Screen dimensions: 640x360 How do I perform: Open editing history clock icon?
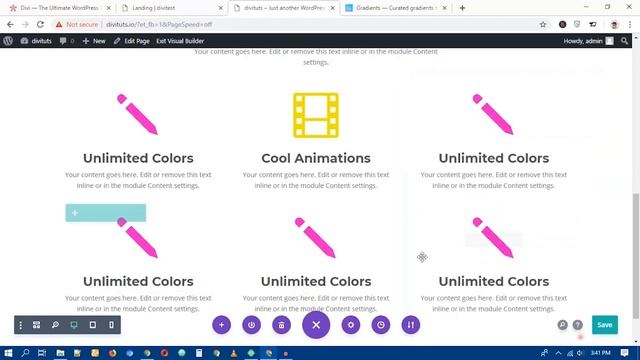click(381, 325)
